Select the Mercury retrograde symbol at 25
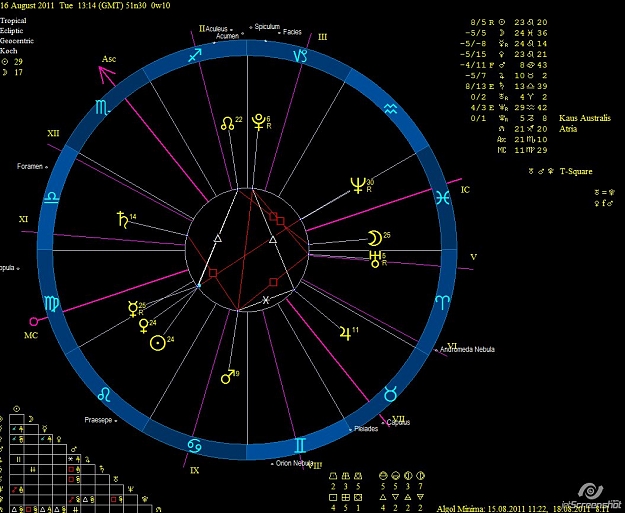Screen dimensions: 625x513 click(x=132, y=309)
